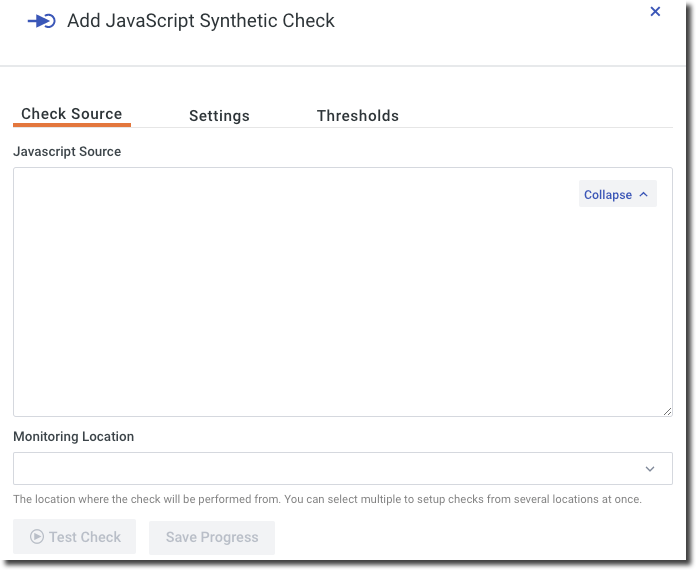Screen dimensions: 696x570
Task: Click the monitoring location help text
Action: click(327, 499)
